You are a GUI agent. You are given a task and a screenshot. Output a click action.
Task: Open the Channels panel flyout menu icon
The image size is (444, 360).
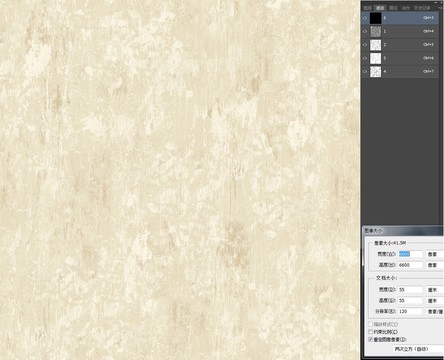440,8
